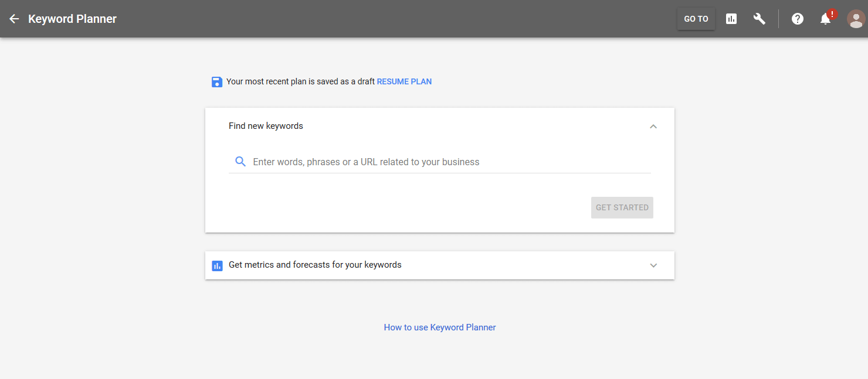View notifications via the bell icon

click(x=825, y=19)
